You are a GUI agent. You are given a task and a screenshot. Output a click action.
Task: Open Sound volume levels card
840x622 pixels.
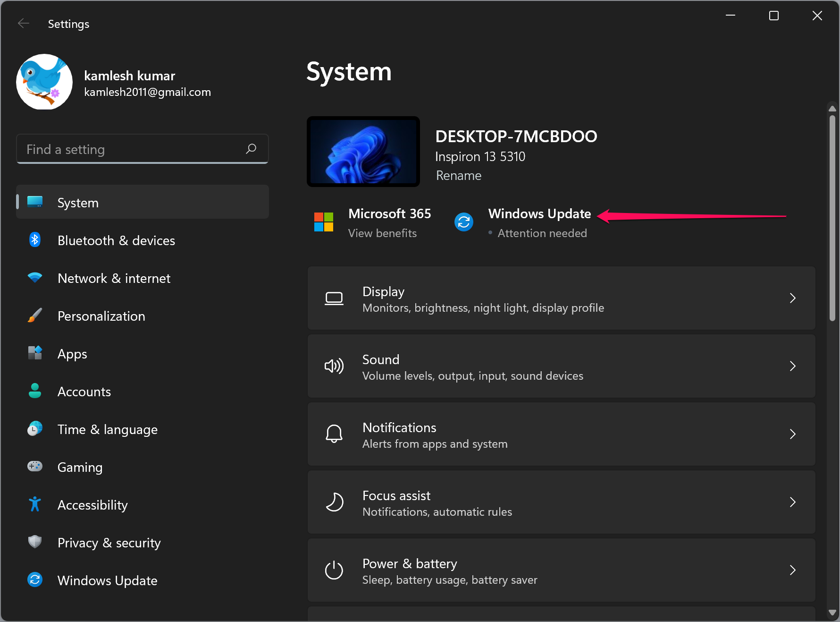562,366
